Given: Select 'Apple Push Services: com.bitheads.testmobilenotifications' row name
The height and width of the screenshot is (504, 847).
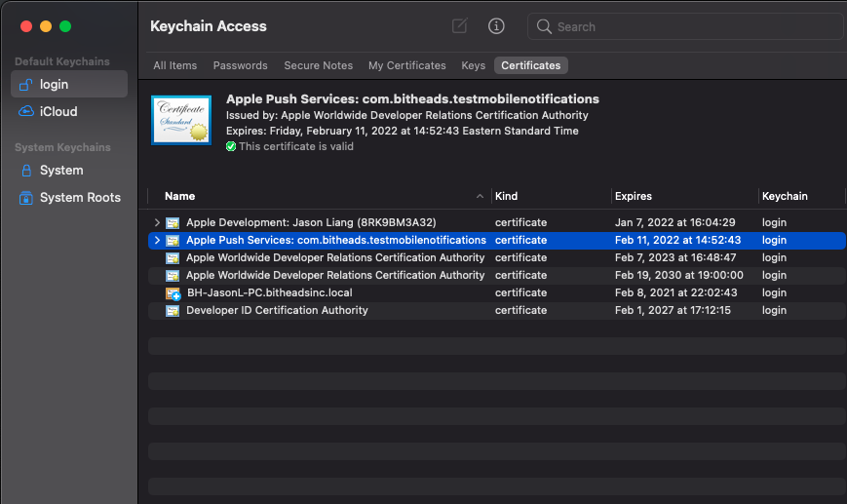Looking at the screenshot, I should tap(336, 240).
